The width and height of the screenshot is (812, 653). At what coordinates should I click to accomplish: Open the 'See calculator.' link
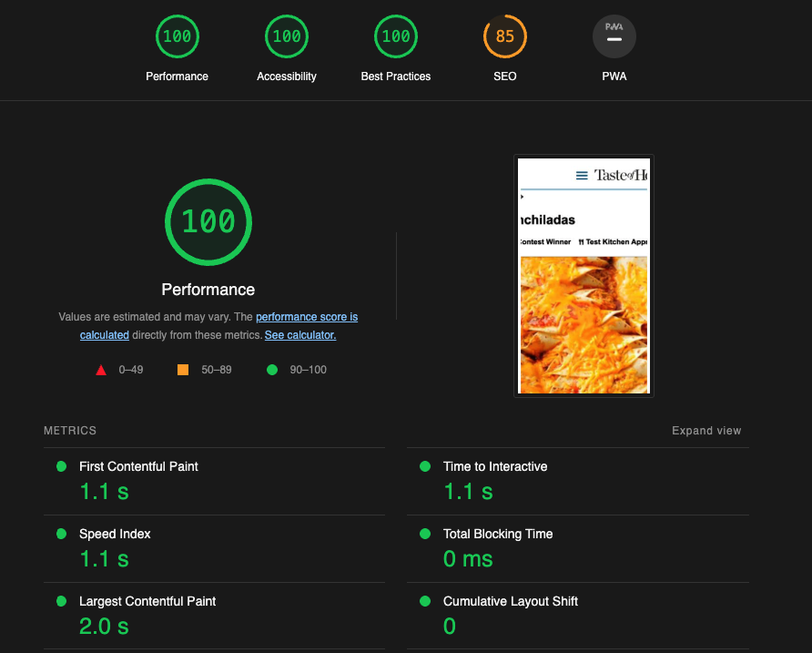click(300, 335)
